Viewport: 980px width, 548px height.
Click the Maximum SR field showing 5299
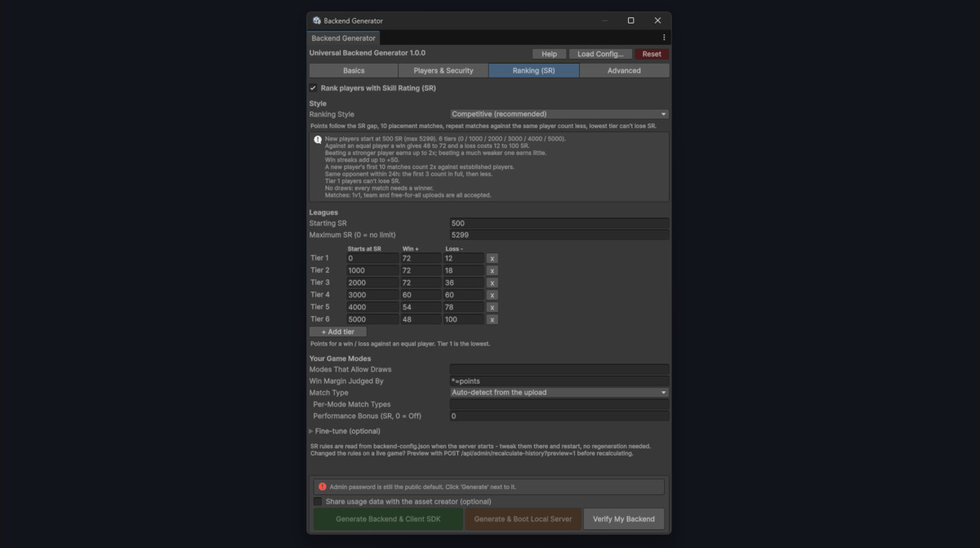559,235
